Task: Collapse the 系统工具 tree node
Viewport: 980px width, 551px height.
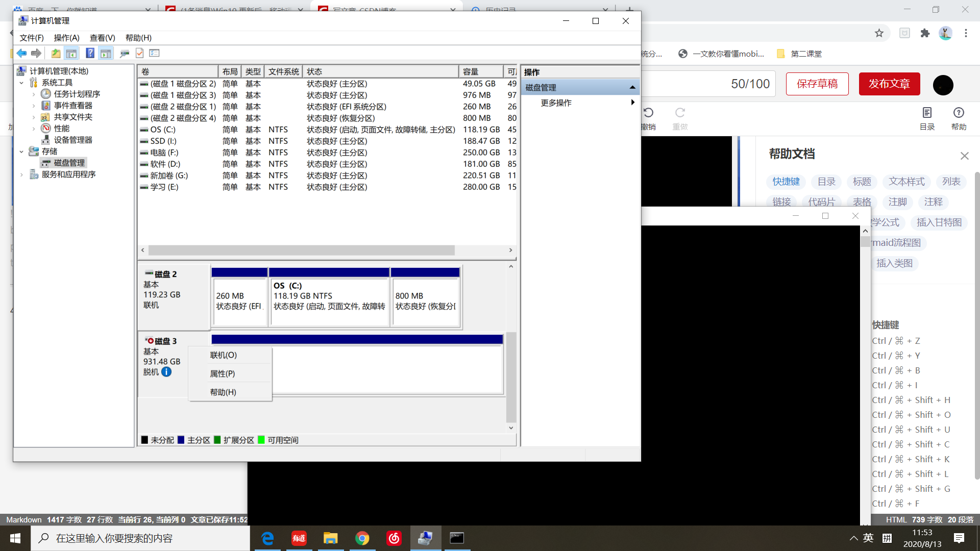Action: [21, 83]
